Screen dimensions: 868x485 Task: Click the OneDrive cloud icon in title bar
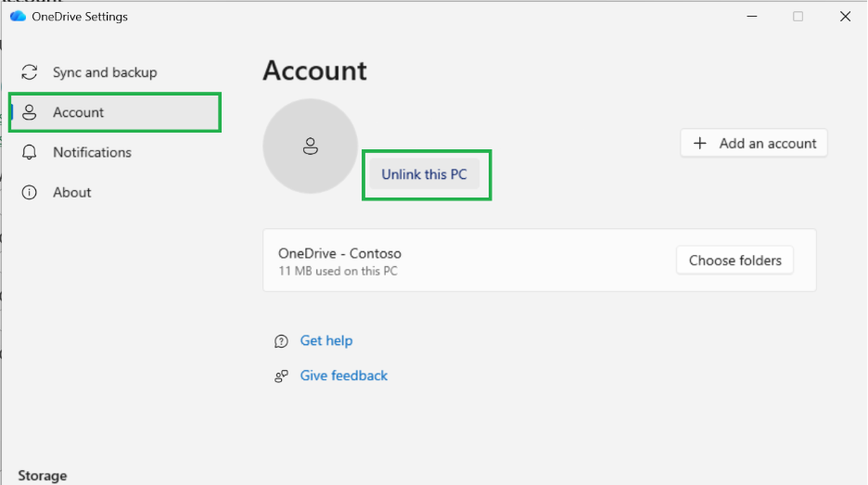click(18, 17)
